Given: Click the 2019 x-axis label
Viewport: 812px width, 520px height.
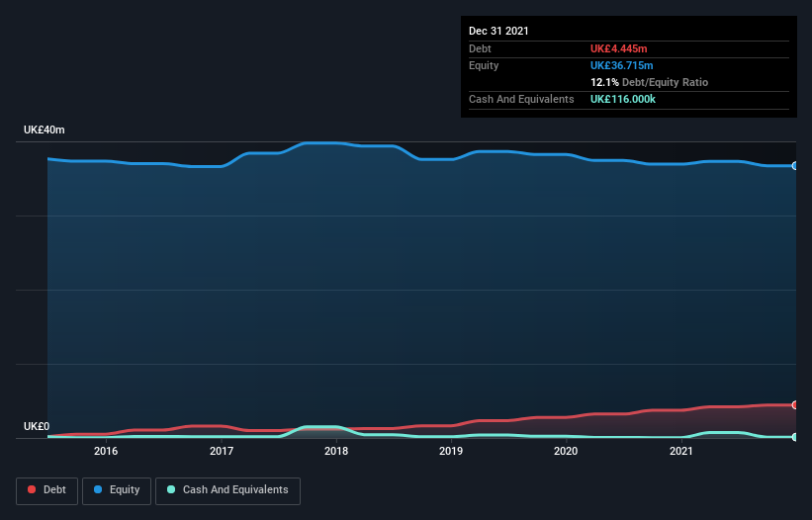Looking at the screenshot, I should 451,451.
